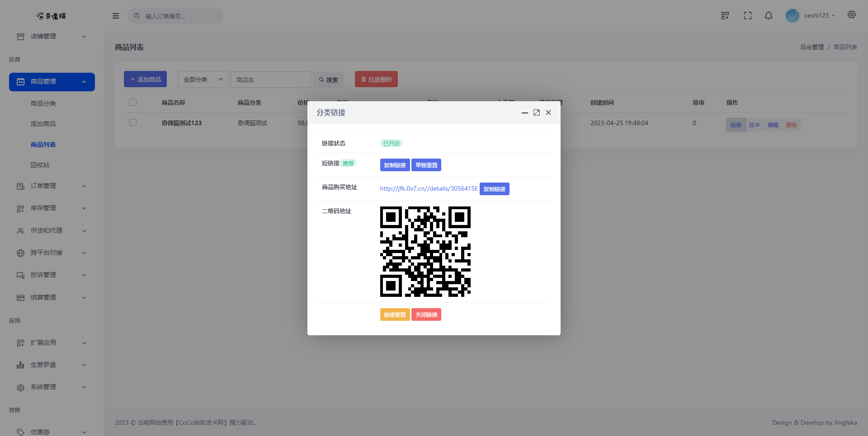Click the blue 添加商品 button

pyautogui.click(x=145, y=79)
